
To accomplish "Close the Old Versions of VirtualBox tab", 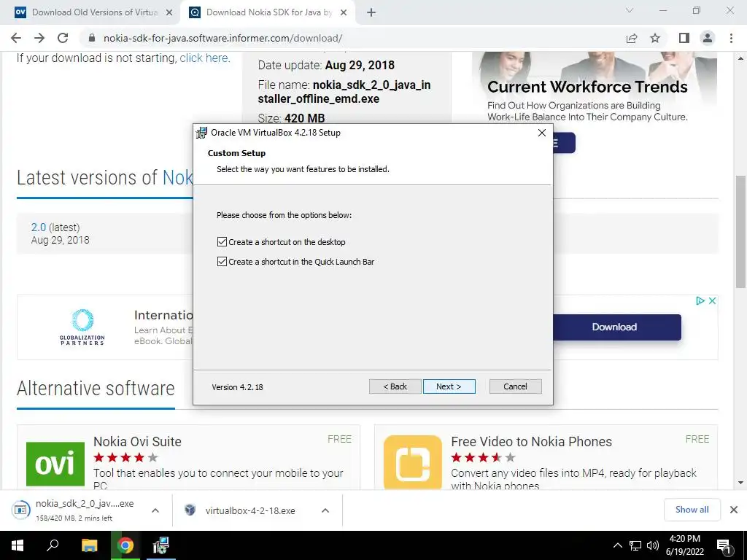I will point(169,13).
